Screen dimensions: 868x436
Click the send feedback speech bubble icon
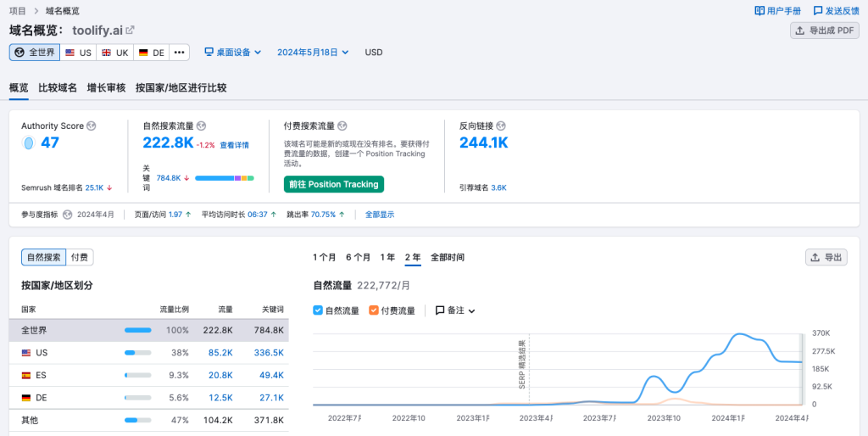click(818, 10)
